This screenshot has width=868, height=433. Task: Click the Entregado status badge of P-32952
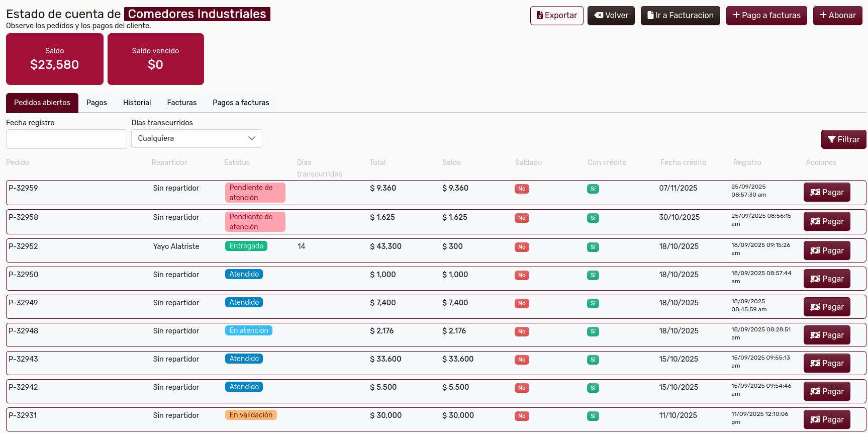[x=246, y=246]
